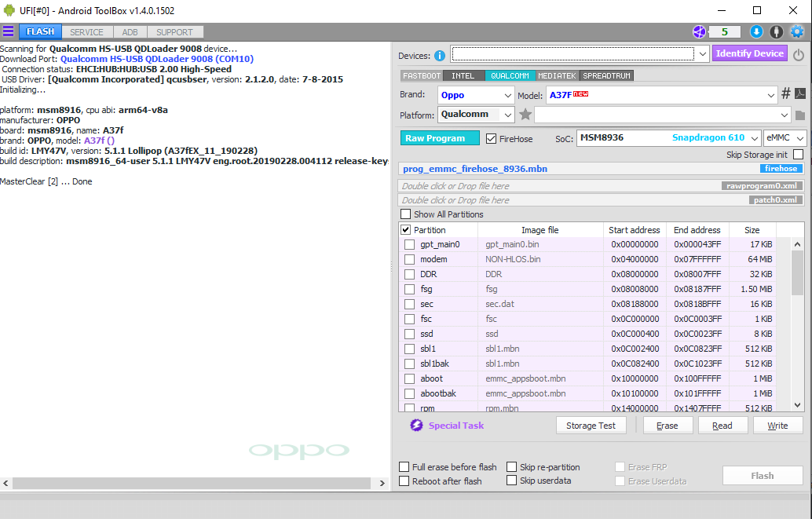
Task: Click the blue download updates icon
Action: (756, 32)
